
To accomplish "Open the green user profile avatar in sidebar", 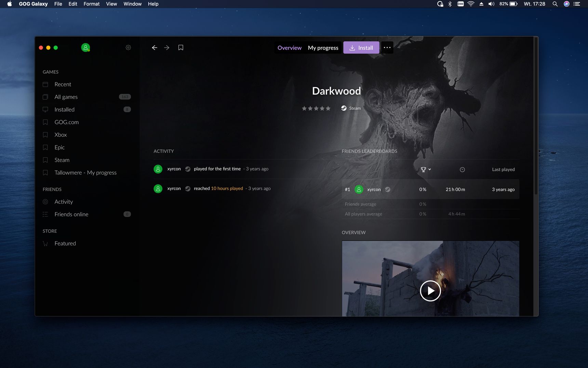I will point(85,48).
